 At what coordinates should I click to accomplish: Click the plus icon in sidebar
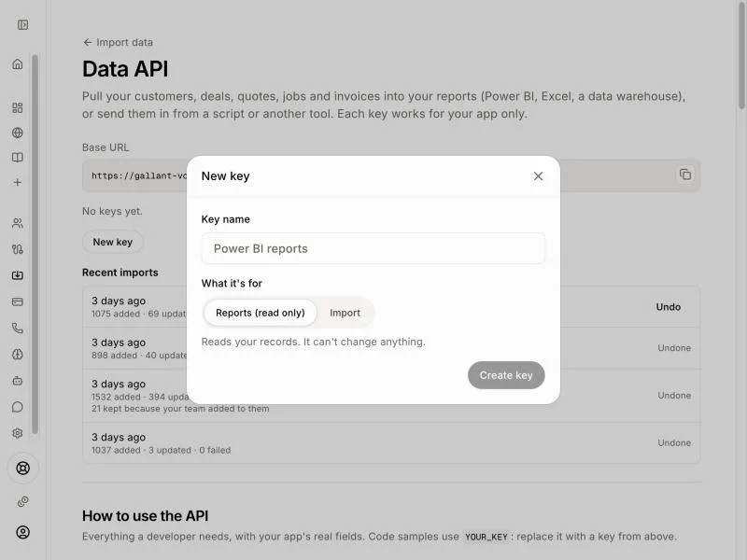tap(18, 182)
